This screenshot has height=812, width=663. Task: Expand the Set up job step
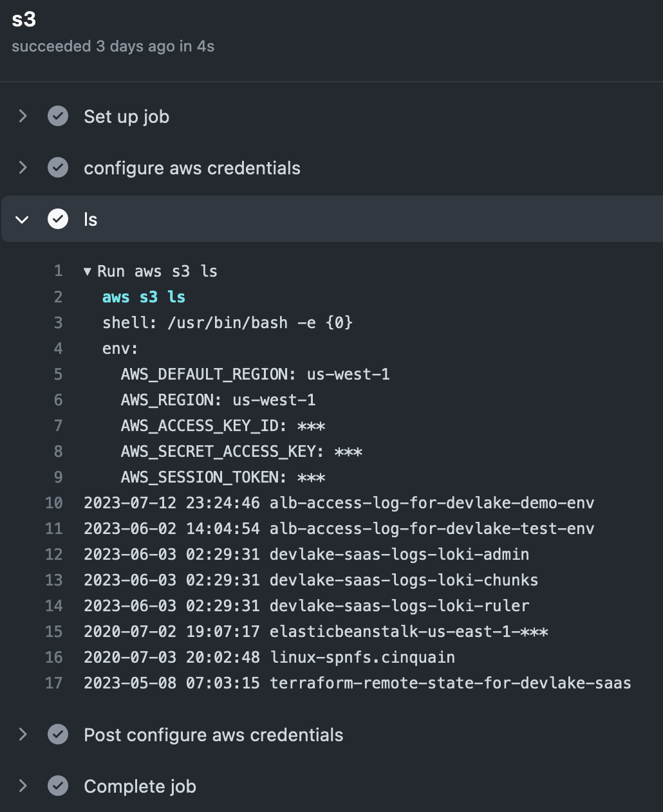(x=23, y=116)
